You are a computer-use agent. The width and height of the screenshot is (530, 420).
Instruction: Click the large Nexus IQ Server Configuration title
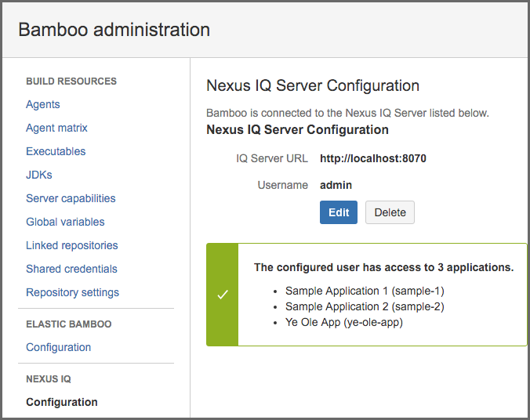click(313, 85)
